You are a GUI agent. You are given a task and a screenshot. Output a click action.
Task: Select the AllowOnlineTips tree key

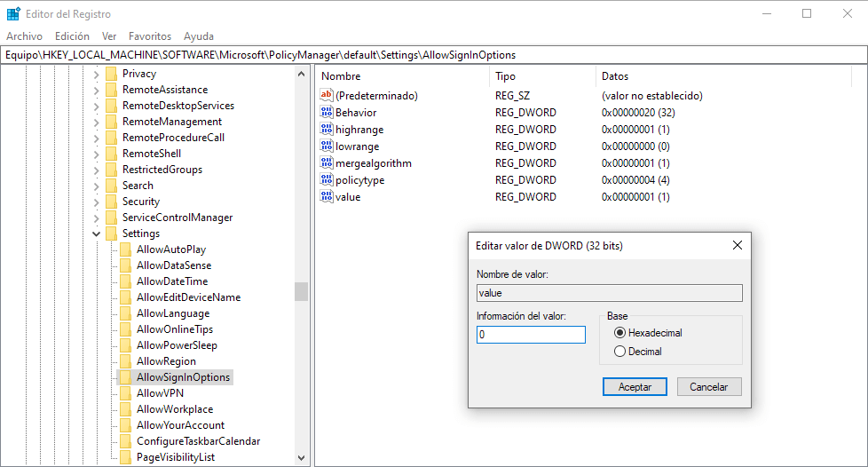pyautogui.click(x=174, y=329)
